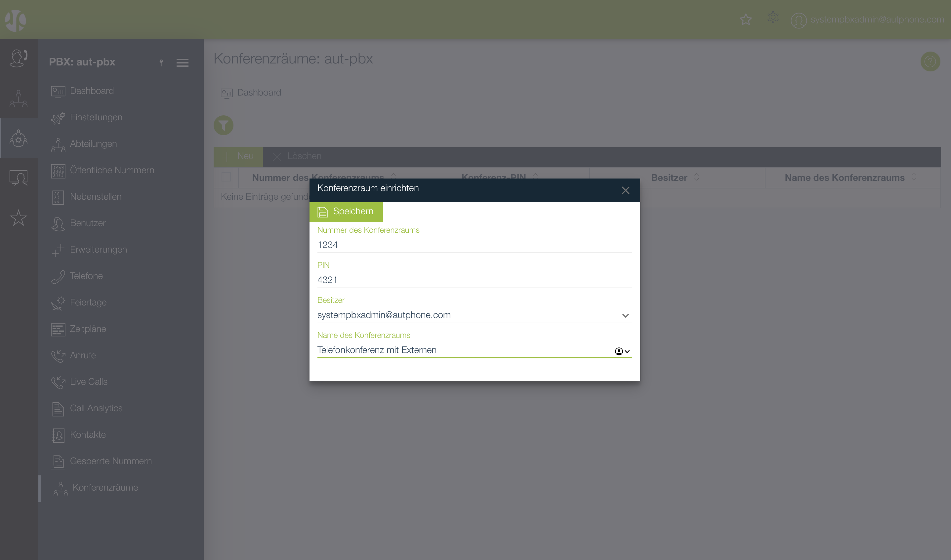The width and height of the screenshot is (951, 560).
Task: Click the PIN input field
Action: (x=474, y=280)
